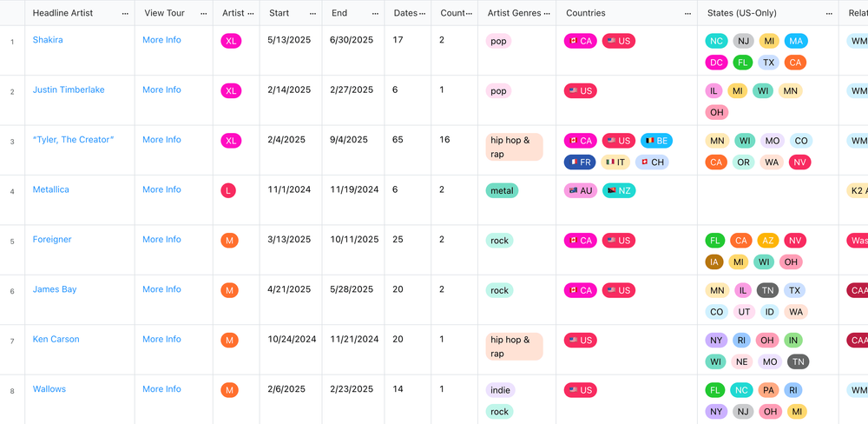Click the FR France country tag

click(x=580, y=162)
